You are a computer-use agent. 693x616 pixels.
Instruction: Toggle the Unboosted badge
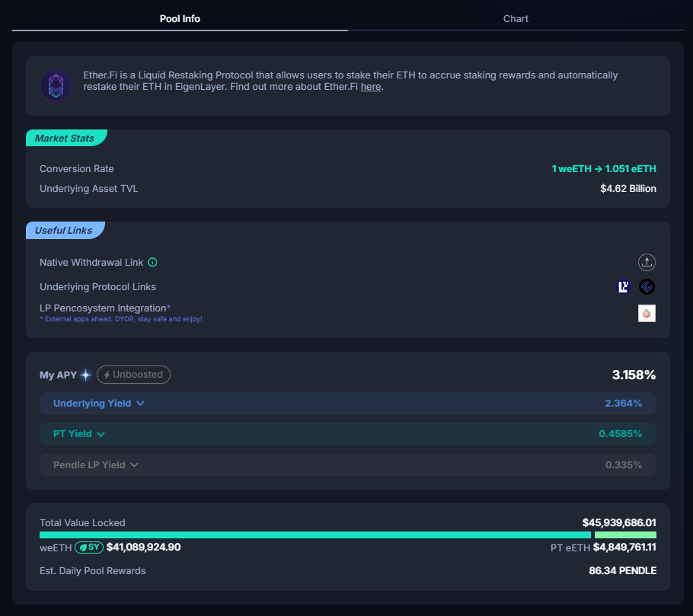[x=133, y=375]
